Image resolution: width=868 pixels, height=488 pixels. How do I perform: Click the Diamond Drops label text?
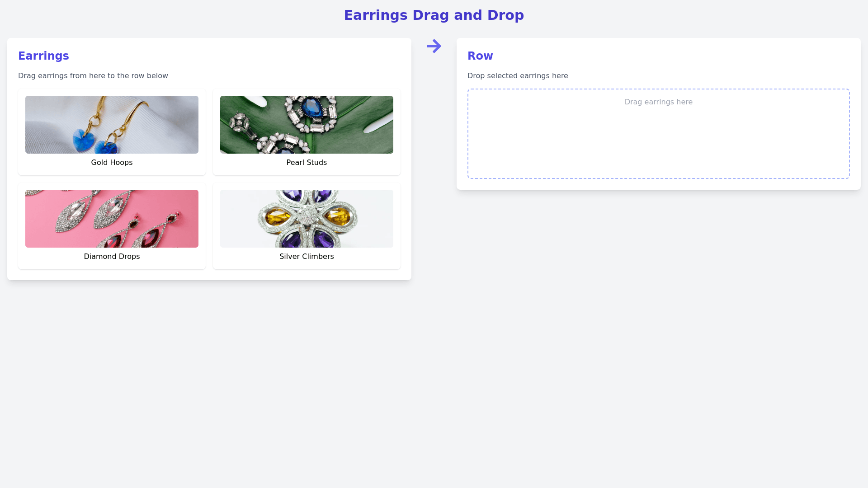pyautogui.click(x=112, y=257)
